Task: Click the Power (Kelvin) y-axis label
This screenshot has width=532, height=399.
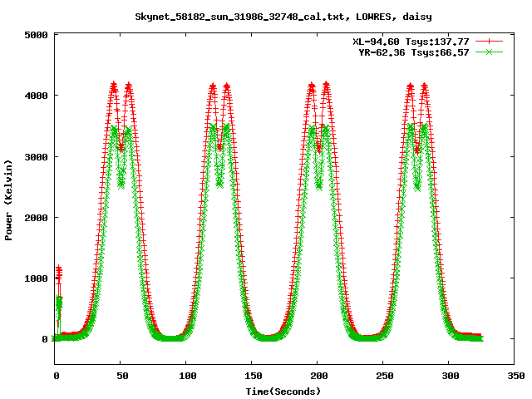Action: coord(8,200)
